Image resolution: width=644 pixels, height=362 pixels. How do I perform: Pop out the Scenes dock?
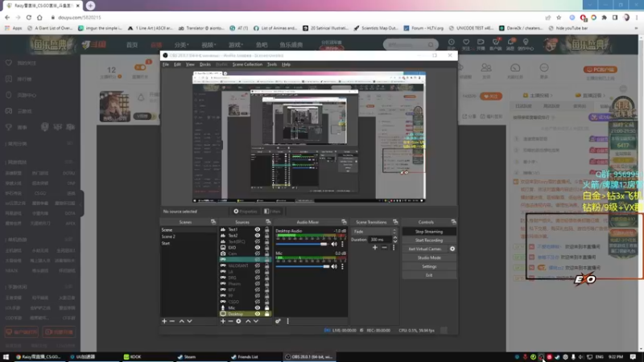(x=213, y=222)
